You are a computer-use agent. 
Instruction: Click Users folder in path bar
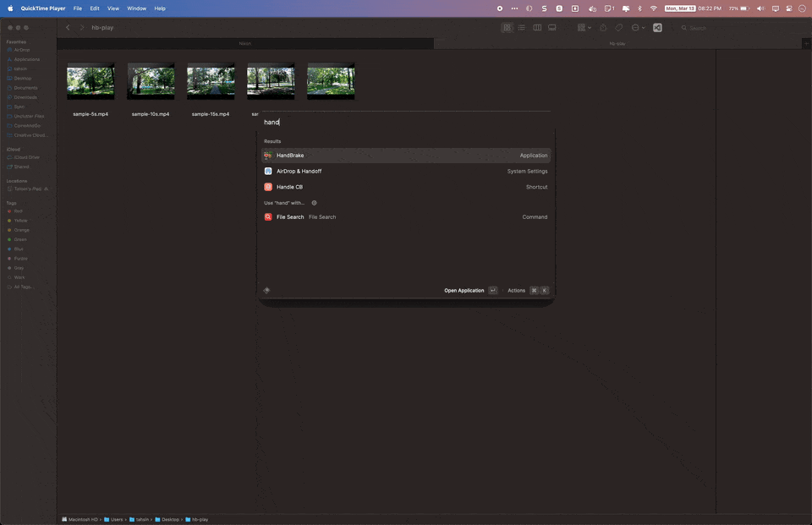(113, 519)
